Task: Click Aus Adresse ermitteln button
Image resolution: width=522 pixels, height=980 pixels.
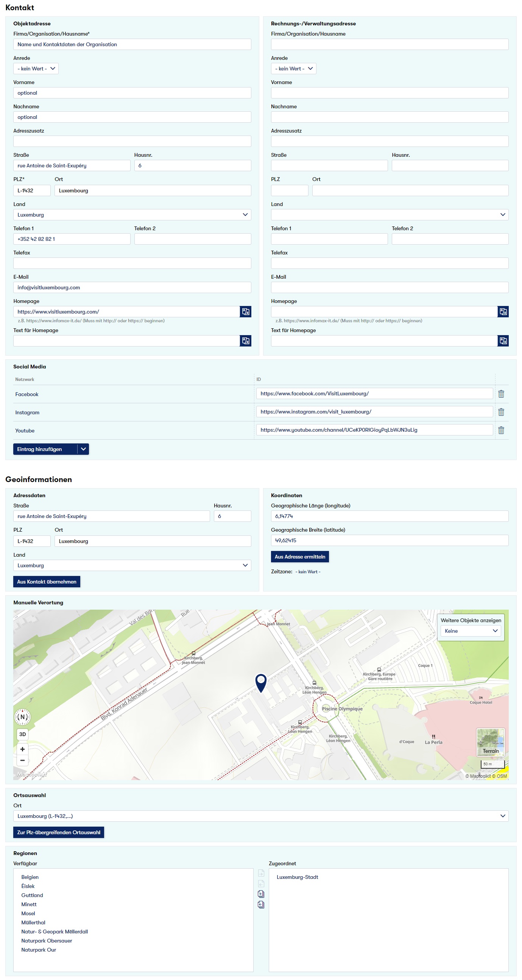Action: [300, 557]
